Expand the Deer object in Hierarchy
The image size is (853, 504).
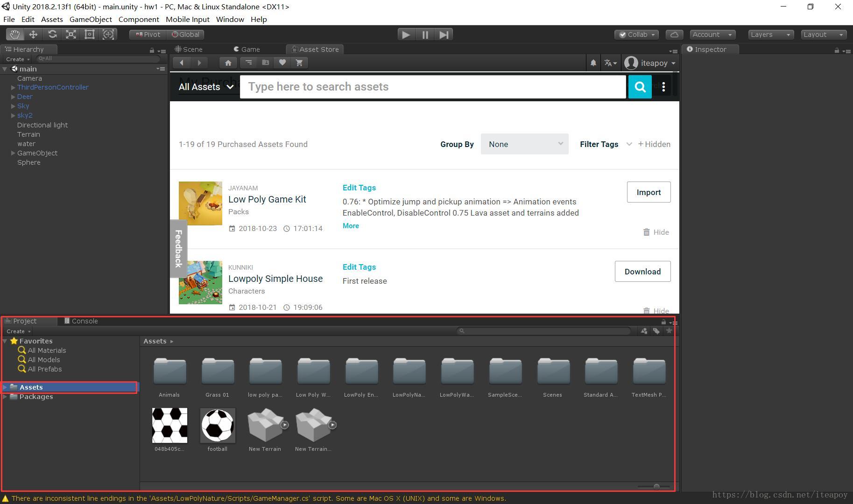pyautogui.click(x=13, y=97)
